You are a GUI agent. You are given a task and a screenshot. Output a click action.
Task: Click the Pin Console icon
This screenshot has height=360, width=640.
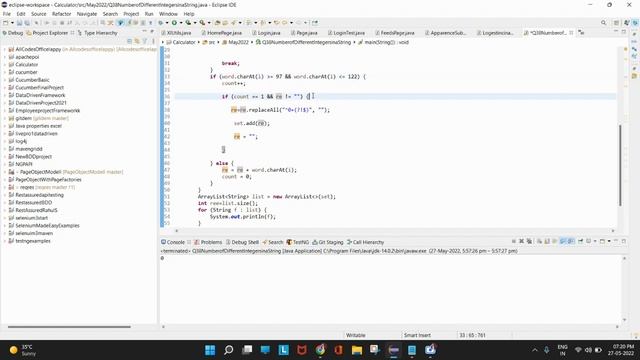(x=580, y=241)
